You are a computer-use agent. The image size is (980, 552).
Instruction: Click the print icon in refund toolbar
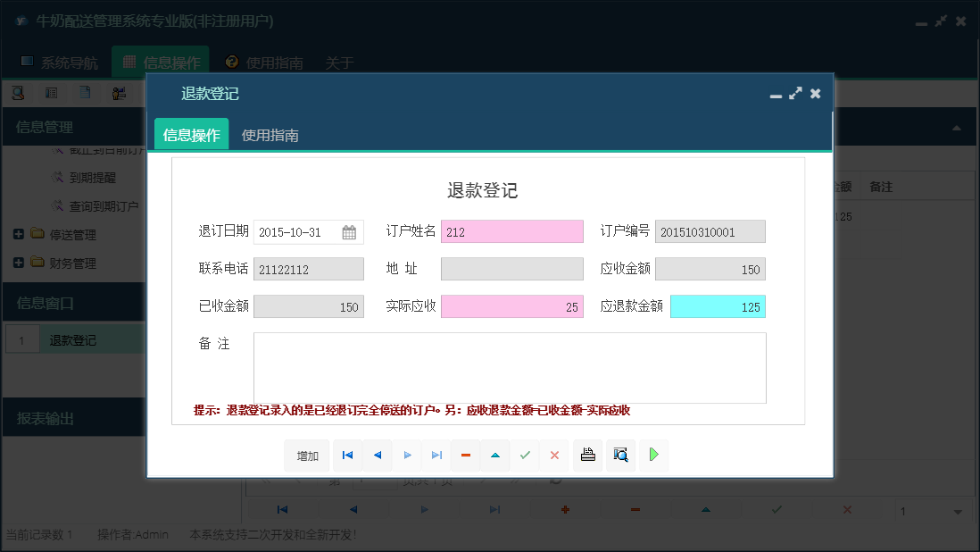[587, 456]
